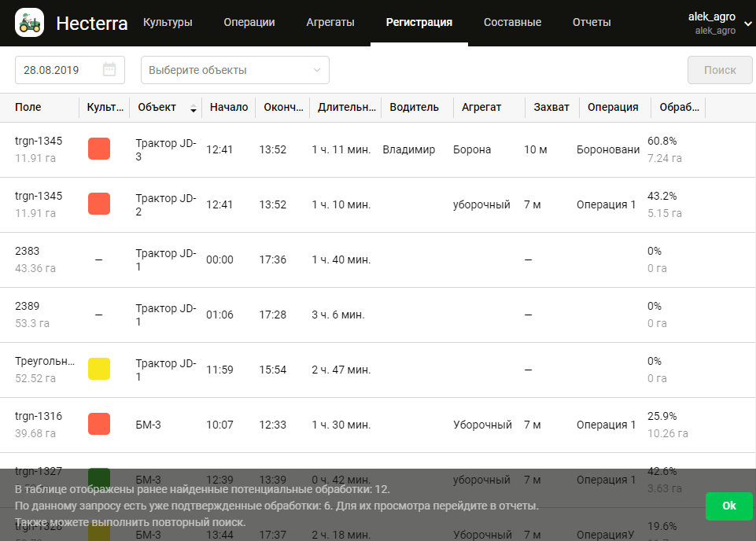Click the Агрегаты navigation item
This screenshot has height=541, width=756.
pos(329,24)
